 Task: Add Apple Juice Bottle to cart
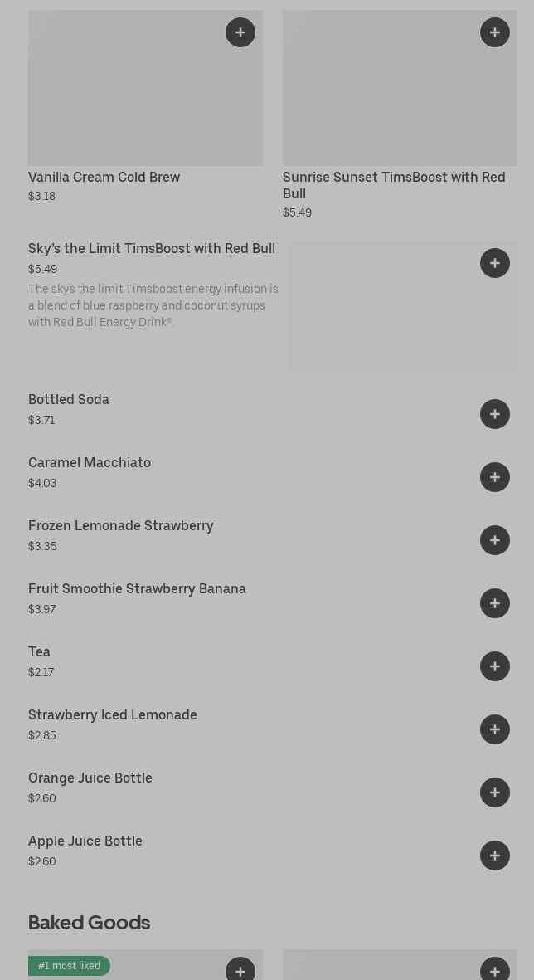pos(495,856)
